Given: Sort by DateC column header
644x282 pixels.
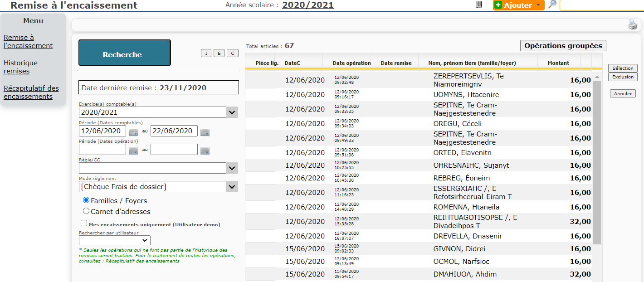Looking at the screenshot, I should (292, 63).
